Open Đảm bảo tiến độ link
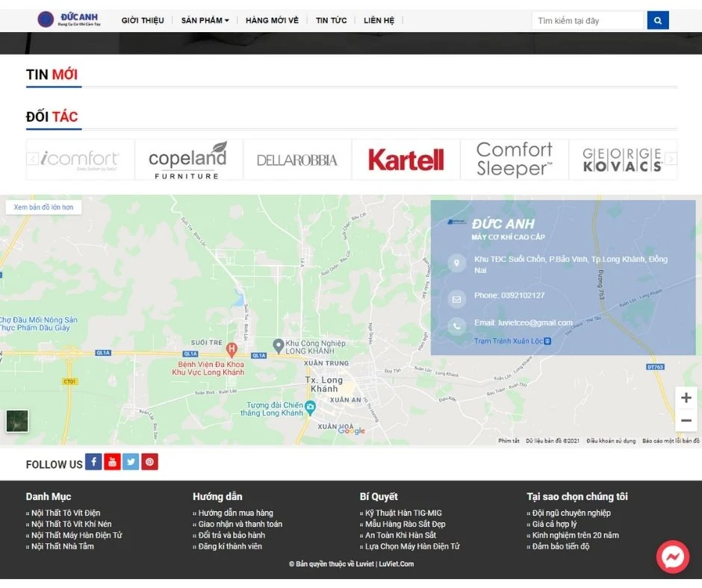Screen dimensions: 702x588 point(561,546)
